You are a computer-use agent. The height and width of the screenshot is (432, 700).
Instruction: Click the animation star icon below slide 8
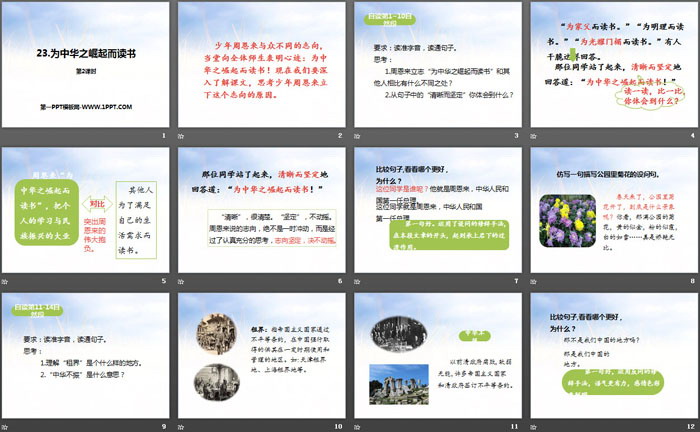pos(533,282)
